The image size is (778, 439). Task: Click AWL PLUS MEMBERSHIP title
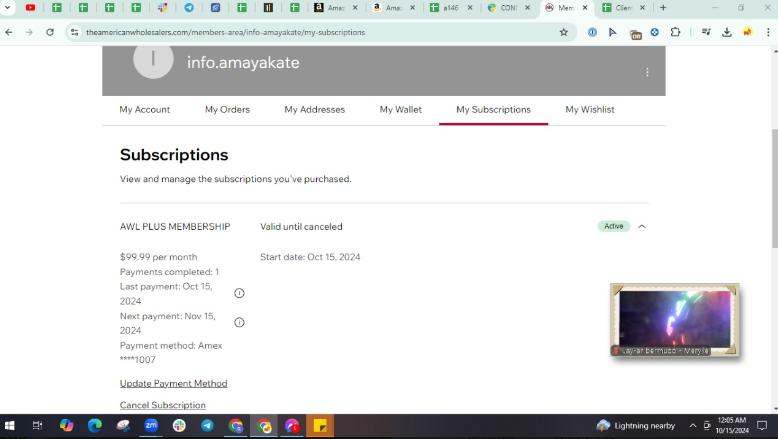point(175,227)
